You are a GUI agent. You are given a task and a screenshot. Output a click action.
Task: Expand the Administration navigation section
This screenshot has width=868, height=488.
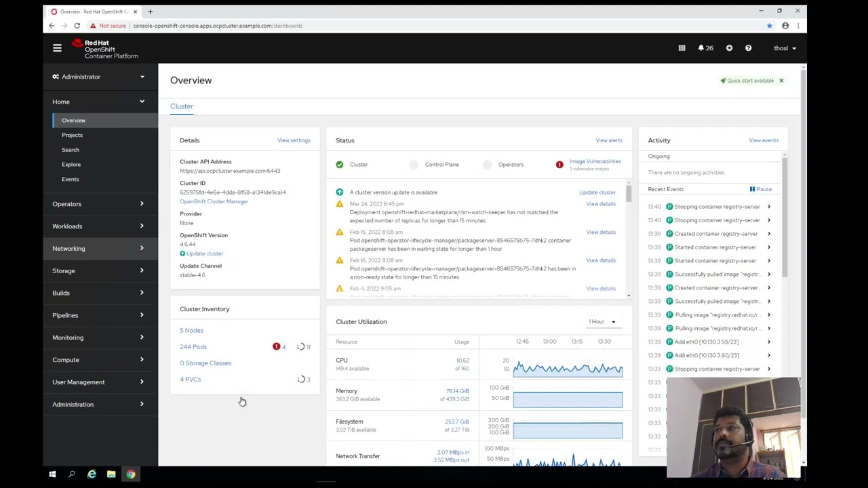(99, 405)
